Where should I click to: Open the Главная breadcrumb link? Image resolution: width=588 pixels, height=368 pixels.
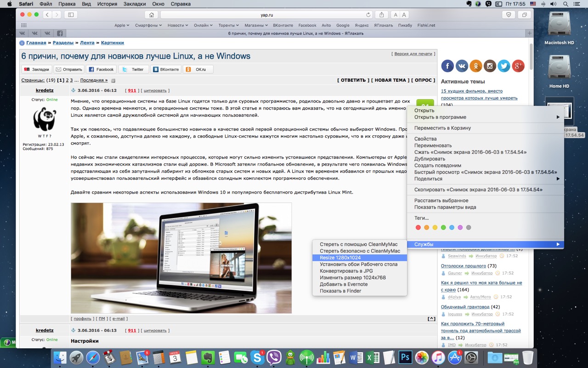point(36,43)
